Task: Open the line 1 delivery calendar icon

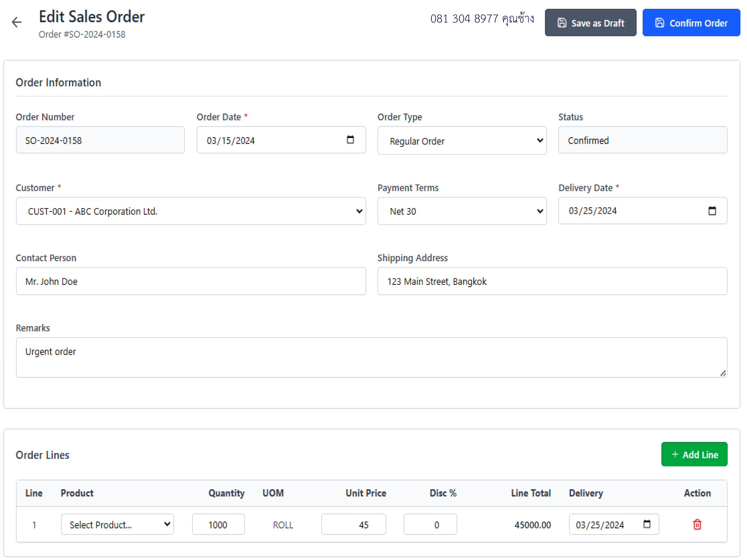Action: [x=647, y=524]
